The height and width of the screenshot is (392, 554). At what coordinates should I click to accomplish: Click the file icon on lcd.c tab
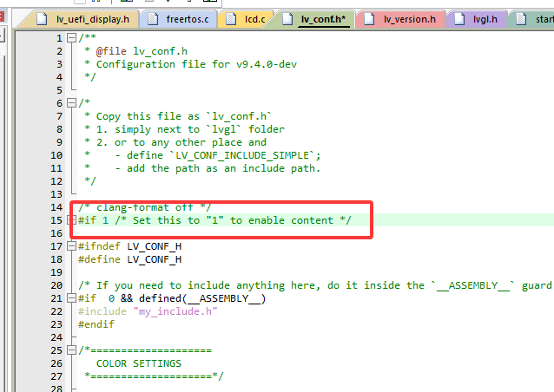(229, 19)
